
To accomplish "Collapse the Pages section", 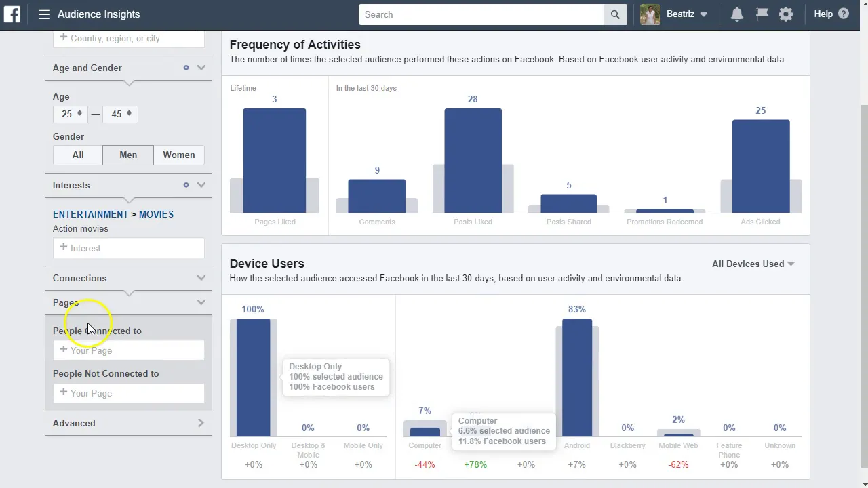I will pyautogui.click(x=201, y=302).
